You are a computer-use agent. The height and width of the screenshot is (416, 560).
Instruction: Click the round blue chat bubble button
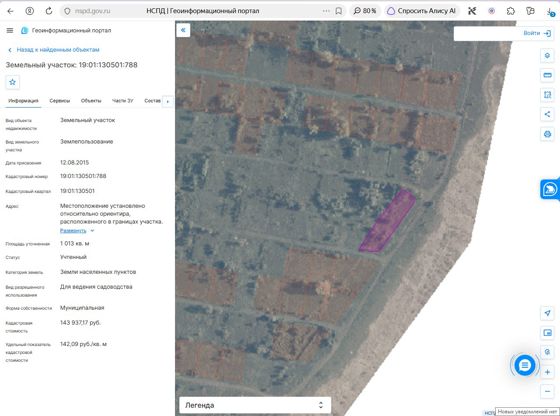(524, 365)
